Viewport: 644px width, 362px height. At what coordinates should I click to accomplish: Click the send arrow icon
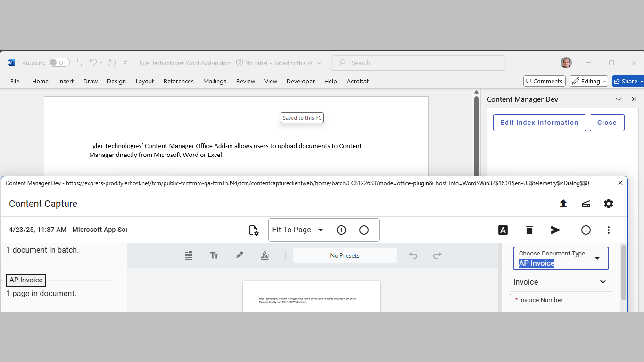(x=556, y=230)
